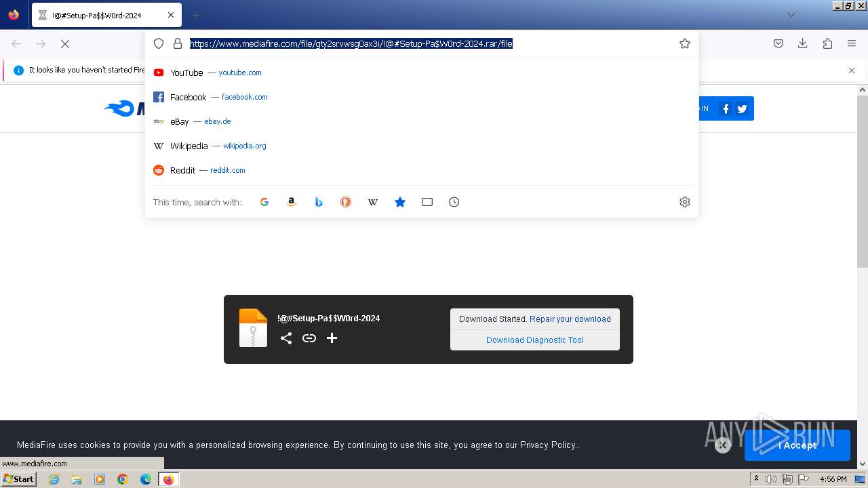Open File Explorer from the taskbar
The width and height of the screenshot is (868, 488).
pyautogui.click(x=77, y=479)
